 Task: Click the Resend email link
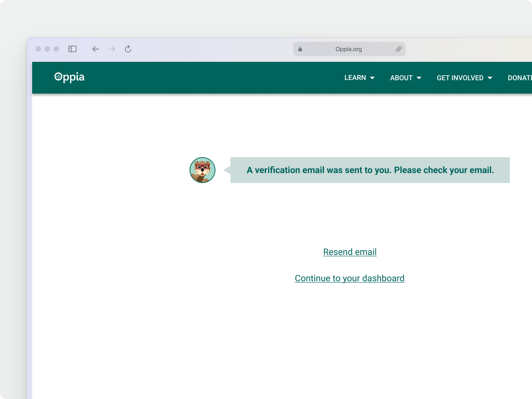[x=350, y=252]
